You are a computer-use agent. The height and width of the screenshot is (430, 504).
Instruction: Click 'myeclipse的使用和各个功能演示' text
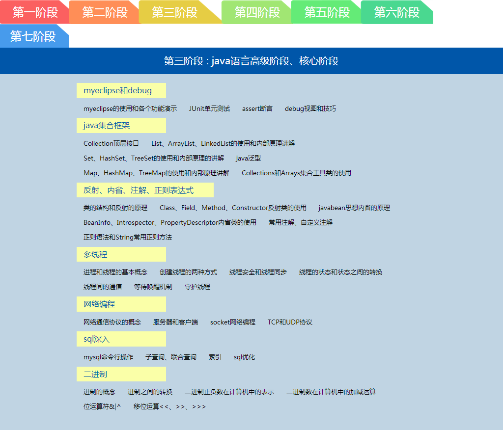click(x=130, y=108)
